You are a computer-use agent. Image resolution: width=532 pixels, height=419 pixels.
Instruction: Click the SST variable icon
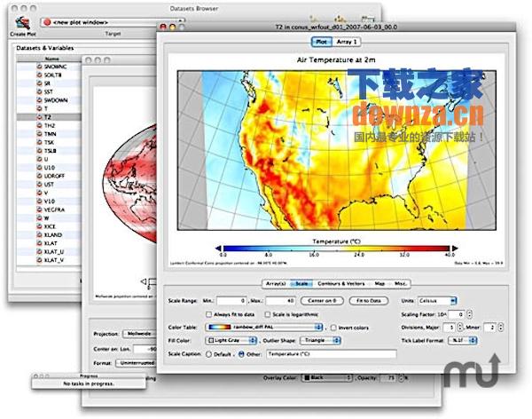point(39,91)
